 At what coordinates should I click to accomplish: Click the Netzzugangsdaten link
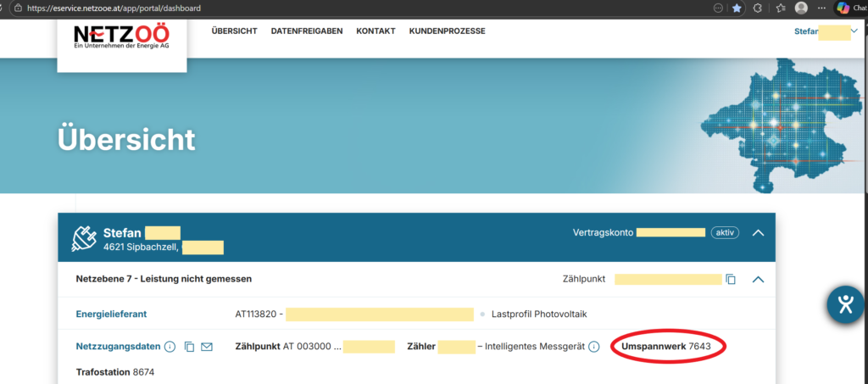point(118,347)
